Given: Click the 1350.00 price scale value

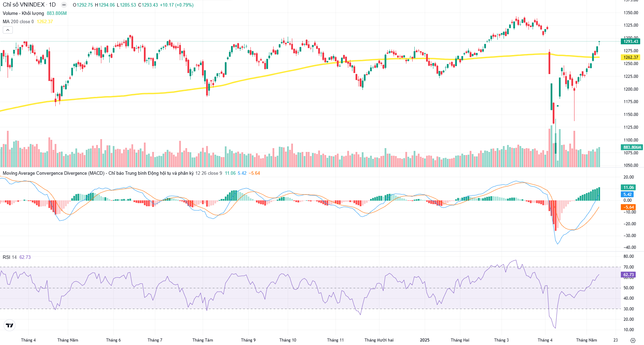Looking at the screenshot, I should [631, 13].
